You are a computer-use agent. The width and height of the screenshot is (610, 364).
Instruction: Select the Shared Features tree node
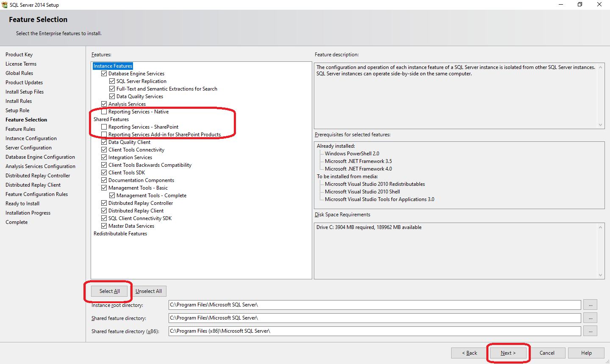tap(111, 119)
